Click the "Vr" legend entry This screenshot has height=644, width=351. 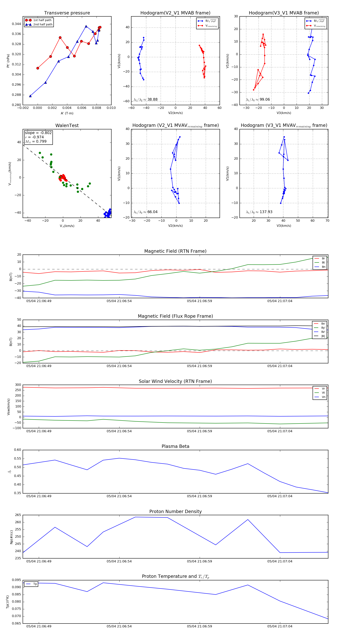point(320,389)
